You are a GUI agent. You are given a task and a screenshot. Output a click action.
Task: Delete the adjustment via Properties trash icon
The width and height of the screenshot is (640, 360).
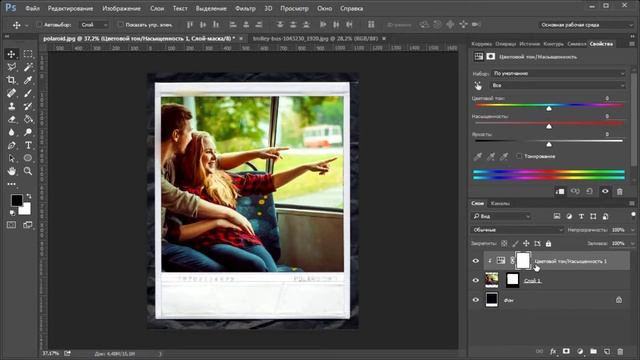(x=620, y=191)
